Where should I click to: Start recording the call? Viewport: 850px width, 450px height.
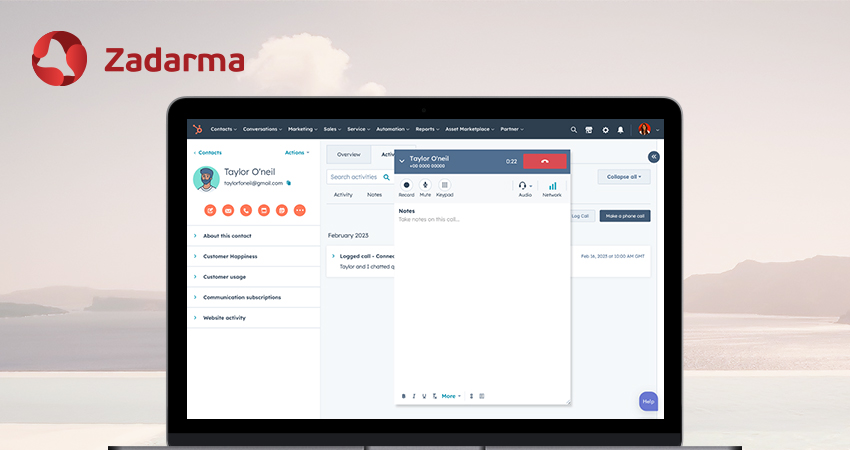click(x=407, y=188)
